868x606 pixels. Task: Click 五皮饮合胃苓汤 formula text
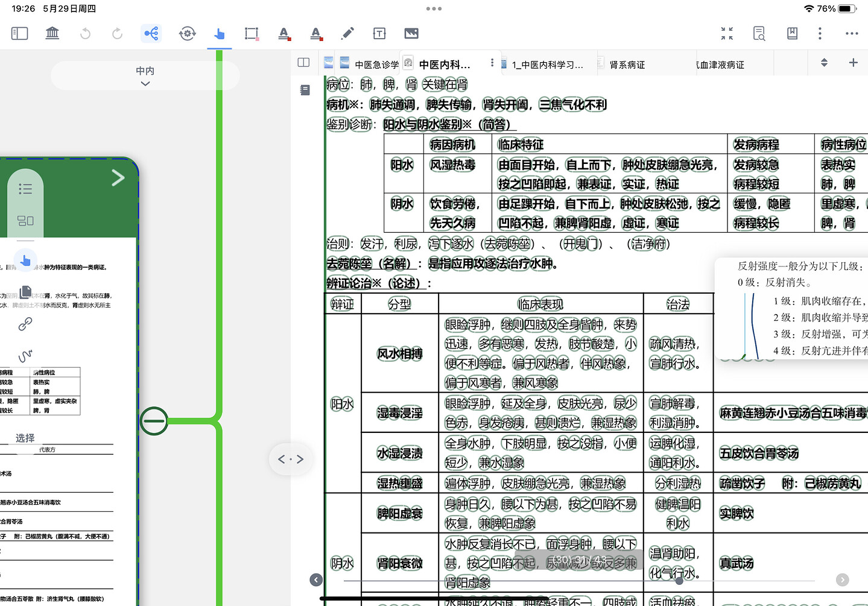pos(759,453)
